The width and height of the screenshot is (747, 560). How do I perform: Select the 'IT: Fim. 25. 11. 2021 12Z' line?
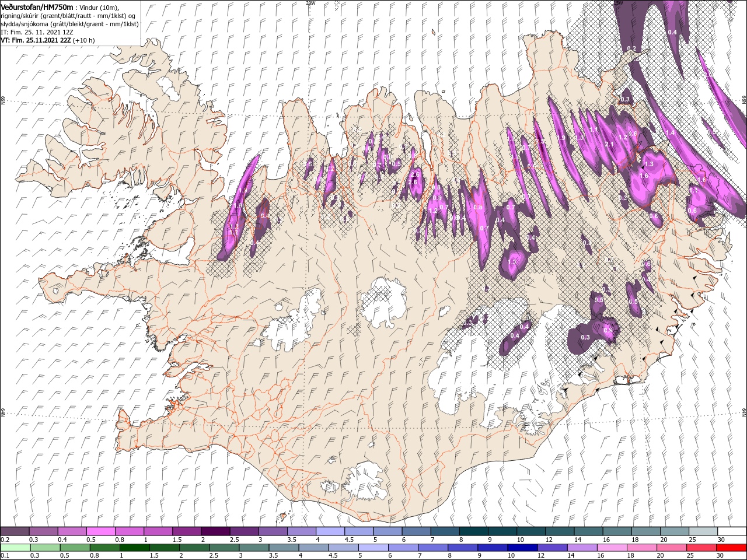[x=37, y=32]
